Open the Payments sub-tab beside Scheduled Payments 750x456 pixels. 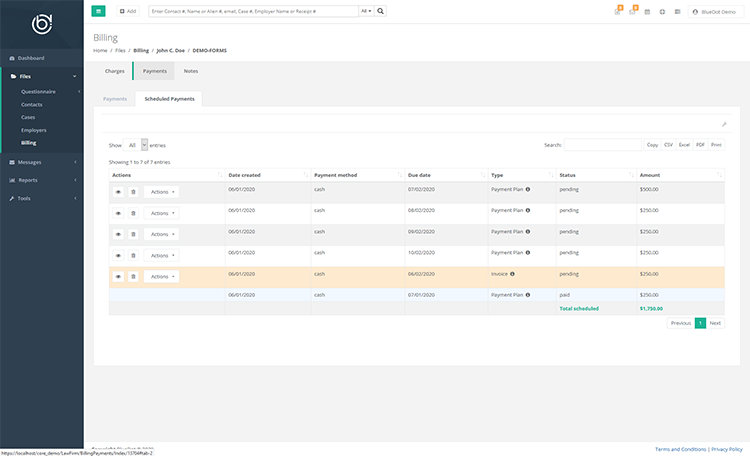[115, 99]
